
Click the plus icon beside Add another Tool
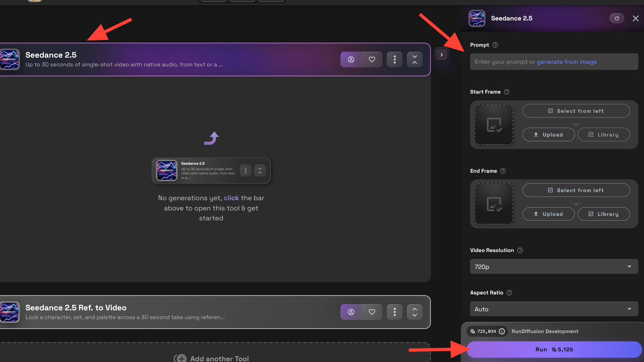(182, 358)
